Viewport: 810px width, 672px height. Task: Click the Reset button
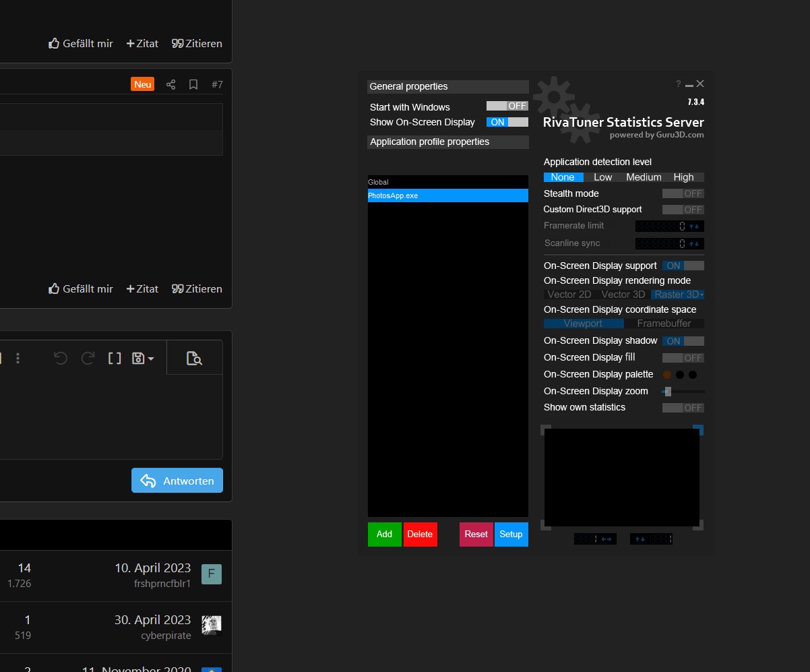tap(476, 534)
